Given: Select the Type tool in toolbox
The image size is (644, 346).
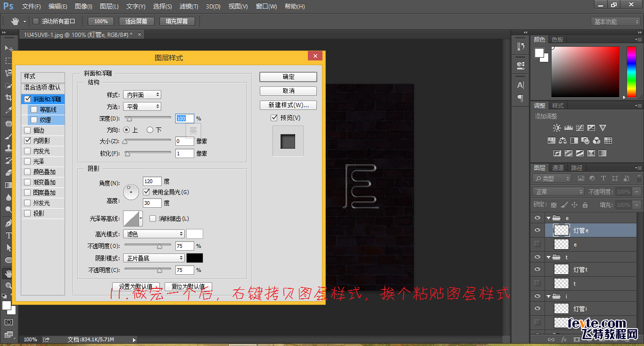Looking at the screenshot, I should [8, 235].
